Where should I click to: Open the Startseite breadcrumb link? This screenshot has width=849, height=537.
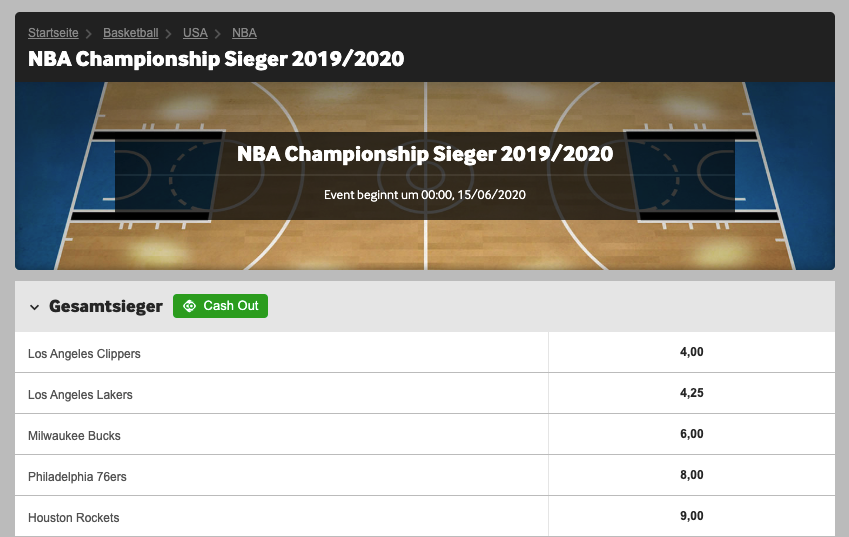click(x=53, y=33)
